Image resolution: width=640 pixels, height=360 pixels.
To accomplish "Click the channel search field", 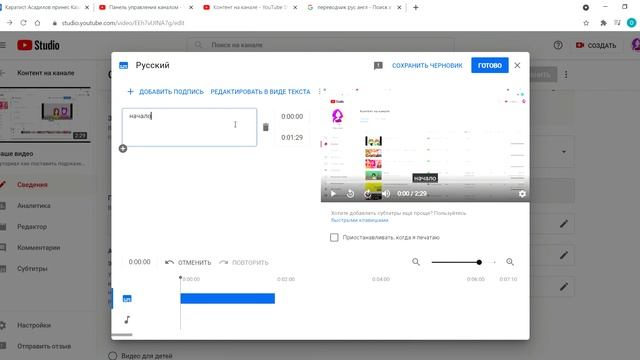I will [x=320, y=45].
